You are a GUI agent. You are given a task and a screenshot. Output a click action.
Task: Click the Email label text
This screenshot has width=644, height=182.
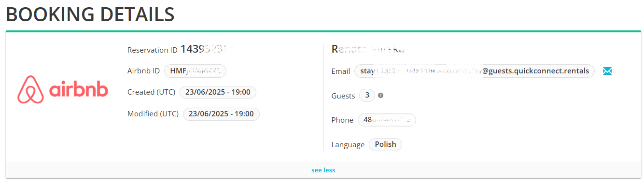click(x=341, y=71)
